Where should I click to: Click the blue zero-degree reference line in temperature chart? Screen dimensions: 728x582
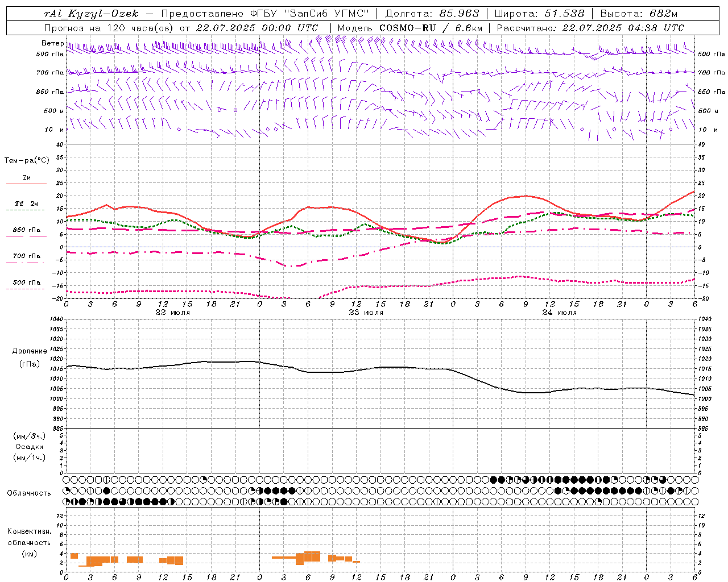(x=380, y=247)
